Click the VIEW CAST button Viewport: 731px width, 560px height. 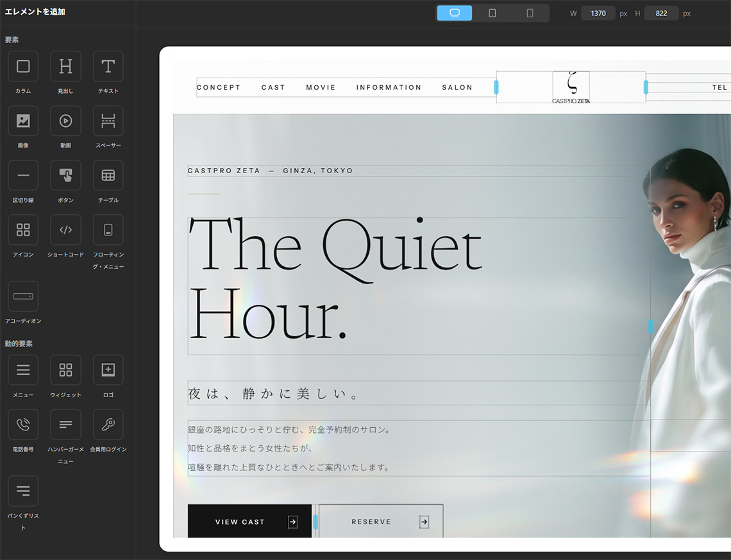(x=250, y=522)
